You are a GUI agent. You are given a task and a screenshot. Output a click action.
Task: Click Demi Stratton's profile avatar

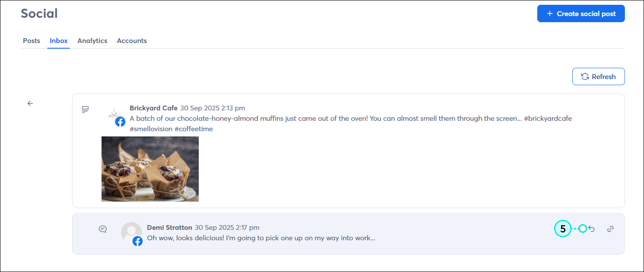130,231
